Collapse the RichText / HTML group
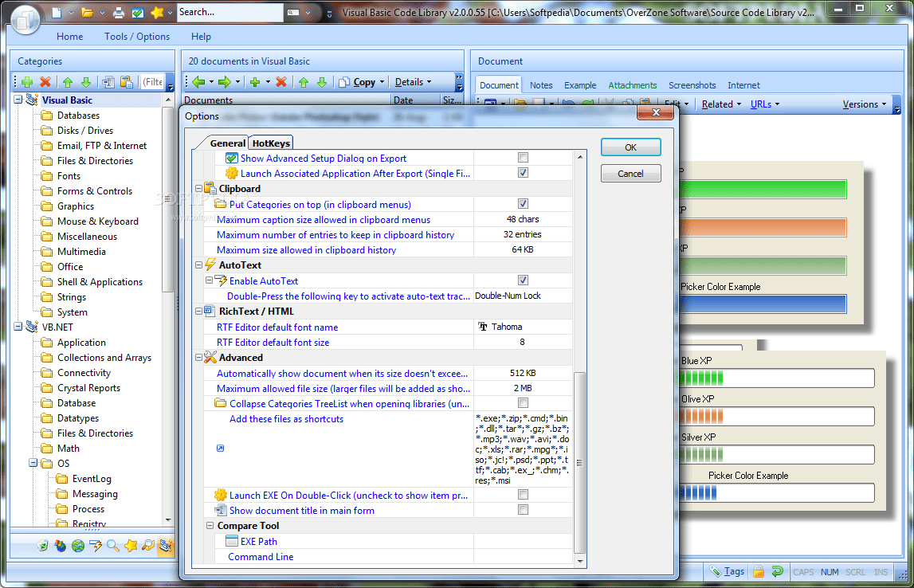 point(198,312)
